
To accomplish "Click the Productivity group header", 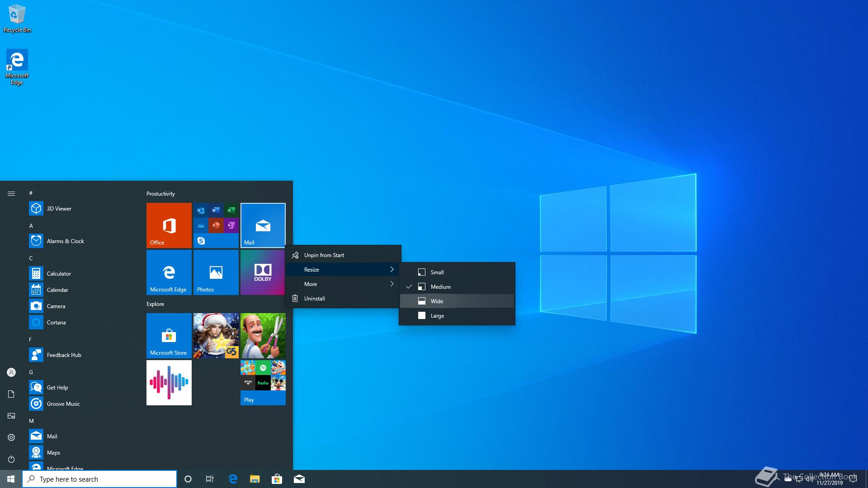I will [x=160, y=193].
